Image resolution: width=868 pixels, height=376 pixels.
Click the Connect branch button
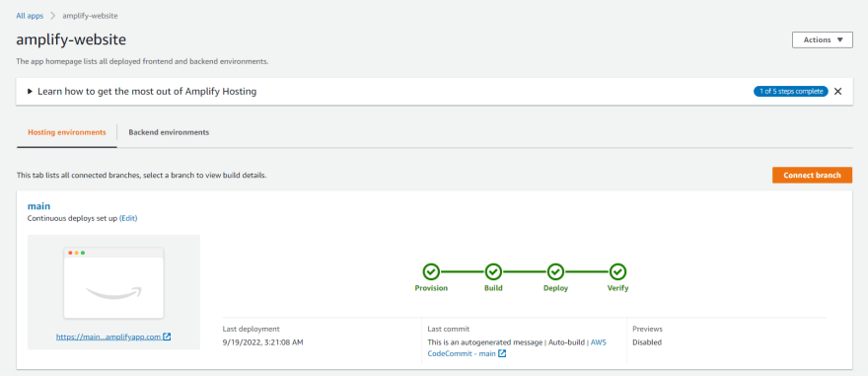point(812,175)
